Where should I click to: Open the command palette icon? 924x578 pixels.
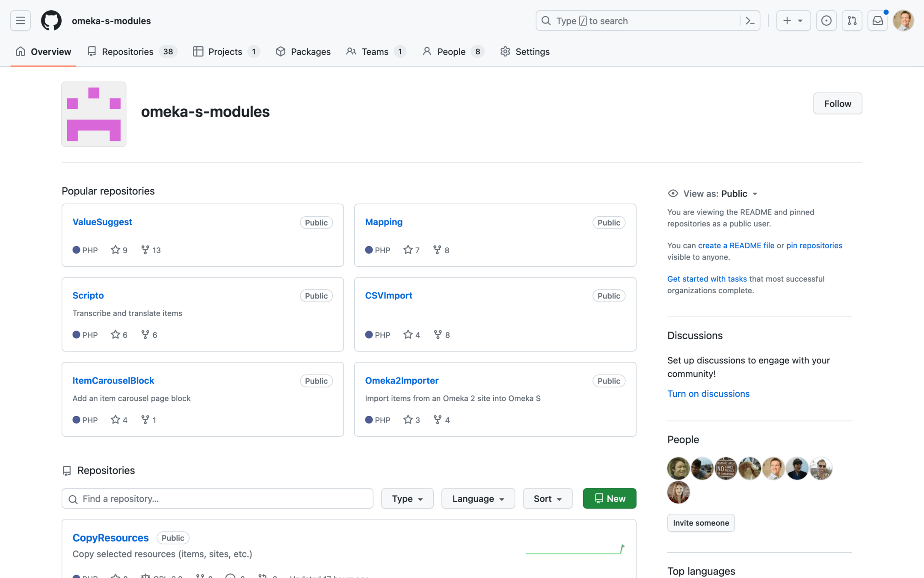[749, 21]
